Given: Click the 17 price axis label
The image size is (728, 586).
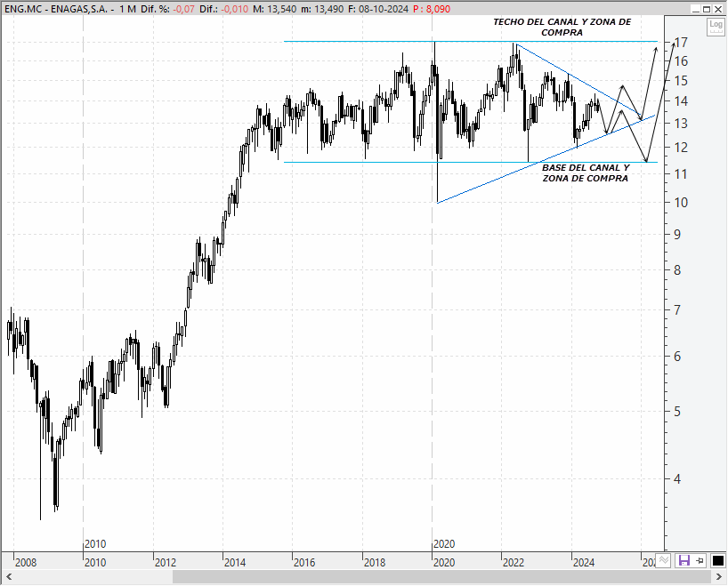Looking at the screenshot, I should click(x=681, y=44).
